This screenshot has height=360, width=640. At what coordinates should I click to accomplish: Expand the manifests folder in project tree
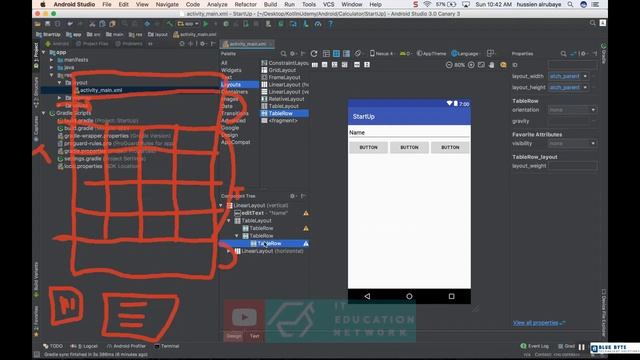(51, 60)
